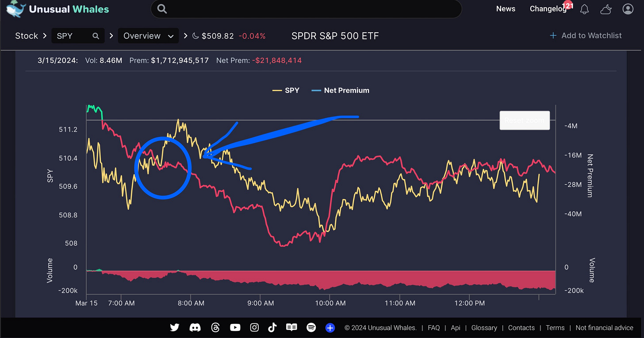This screenshot has height=338, width=644.
Task: Open the Instagram icon in the footer
Action: [x=254, y=327]
